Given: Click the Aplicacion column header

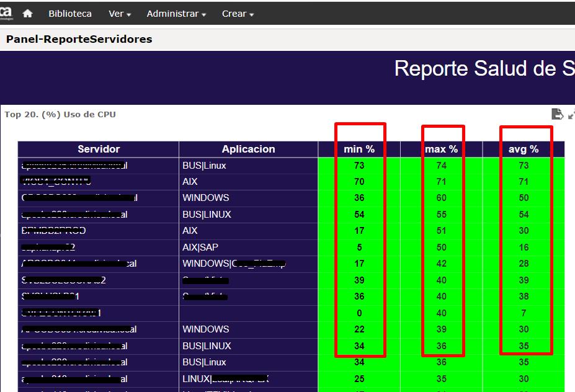Looking at the screenshot, I should 247,149.
